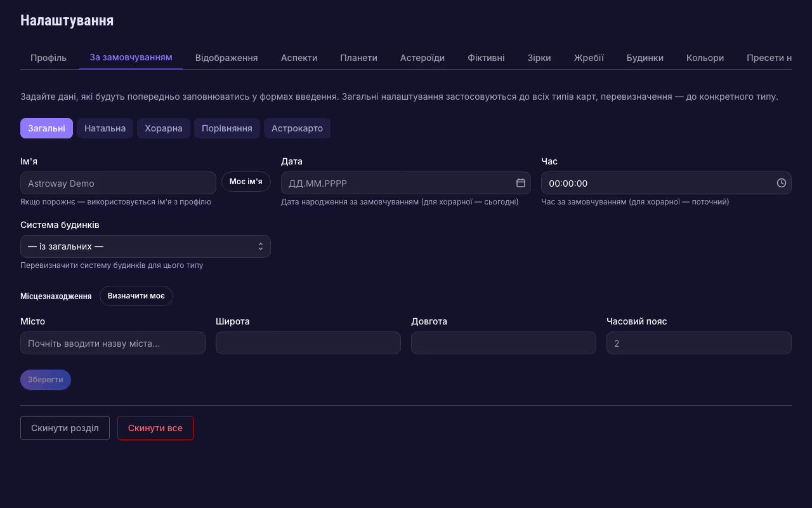Image resolution: width=812 pixels, height=508 pixels.
Task: Click into the Місто search field
Action: 113,343
